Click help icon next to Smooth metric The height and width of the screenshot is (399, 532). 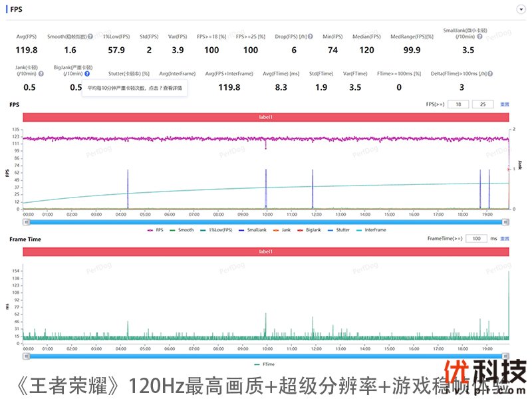[89, 37]
